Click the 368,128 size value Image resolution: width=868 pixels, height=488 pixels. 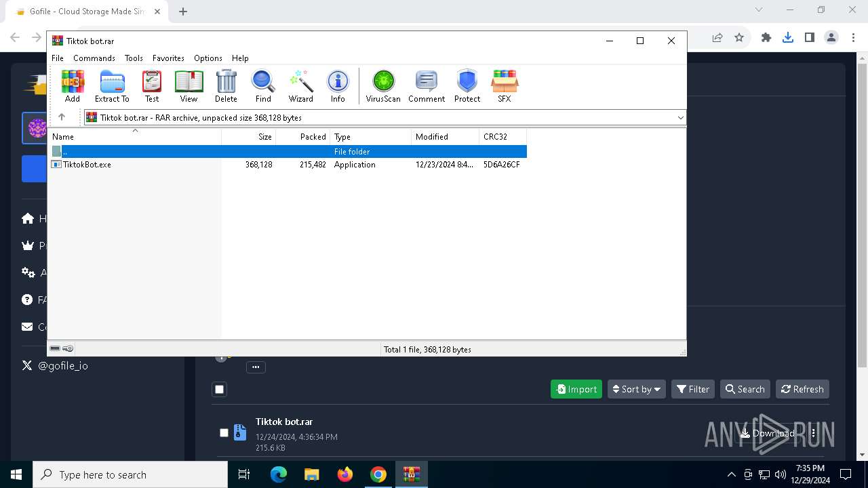click(x=258, y=165)
